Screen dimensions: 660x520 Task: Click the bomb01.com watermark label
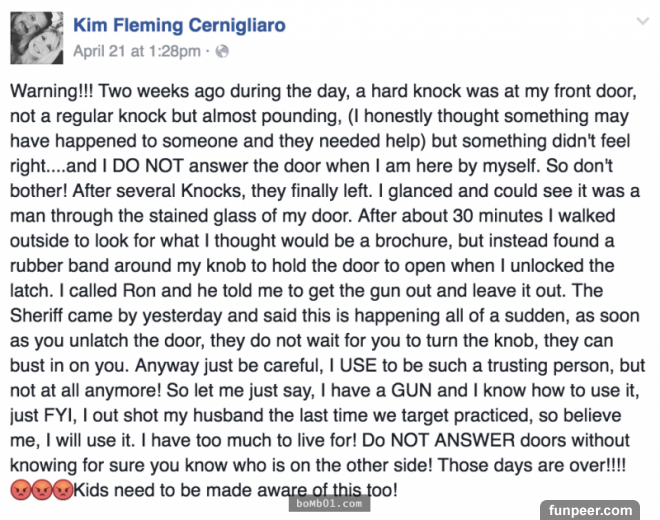pos(326,502)
